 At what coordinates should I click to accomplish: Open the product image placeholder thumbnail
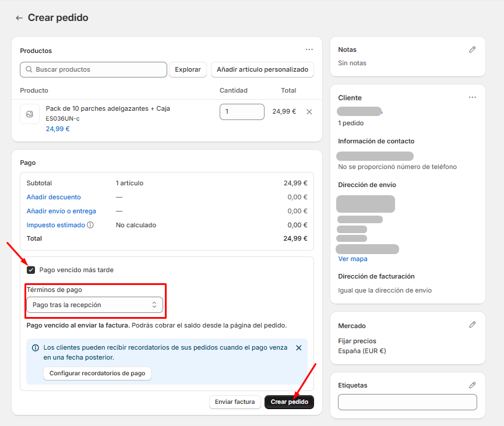(30, 114)
